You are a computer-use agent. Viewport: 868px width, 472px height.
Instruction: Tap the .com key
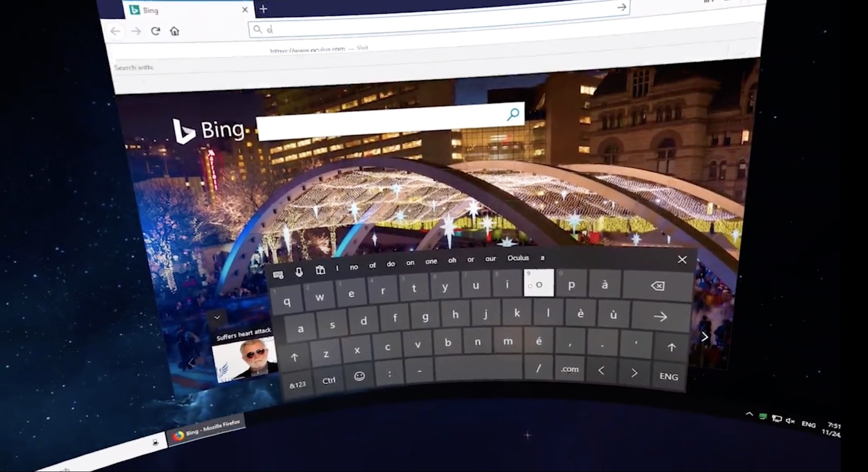pyautogui.click(x=569, y=369)
